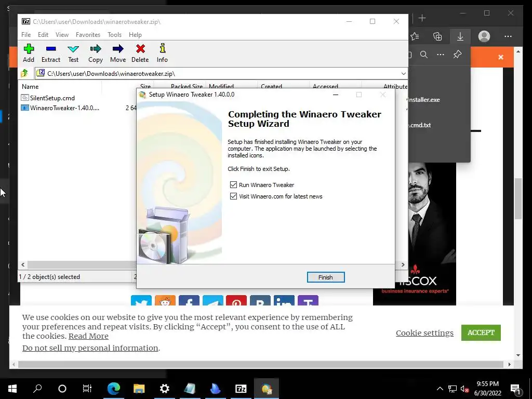Screen dimensions: 532x399
Task: Click the .cmd.txt download entry
Action: (419, 125)
